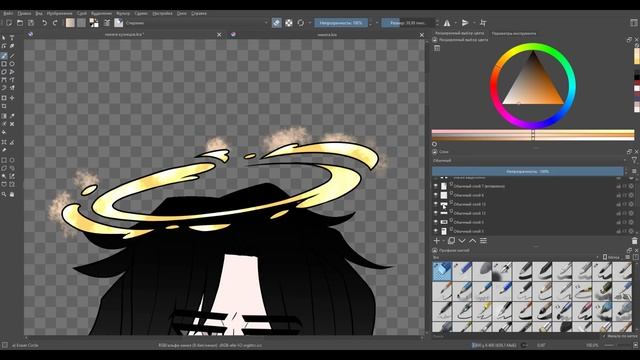Toggle visibility of bottom visible layer row
Viewport: 640px width, 360px height.
[436, 231]
